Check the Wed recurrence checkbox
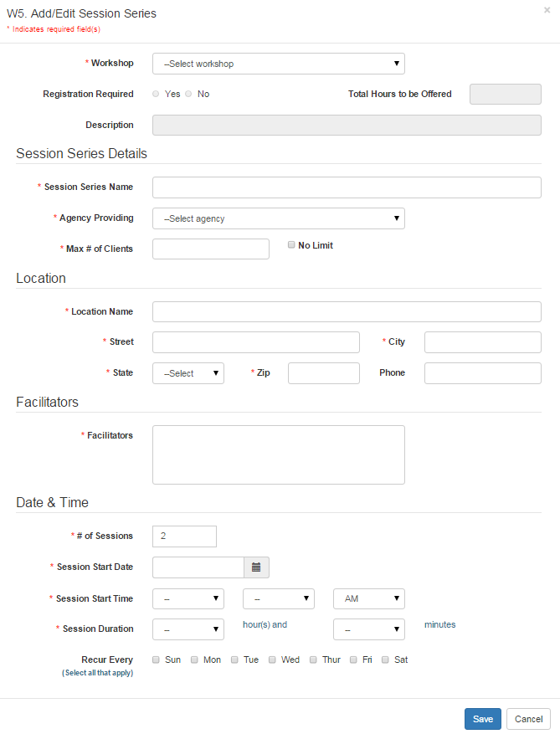Image resolution: width=560 pixels, height=734 pixels. [272, 660]
